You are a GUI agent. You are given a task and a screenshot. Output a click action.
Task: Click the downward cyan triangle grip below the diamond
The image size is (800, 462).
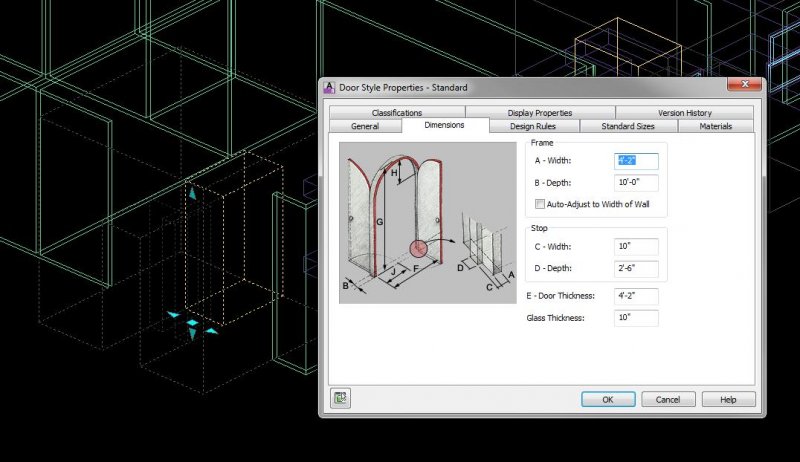click(192, 334)
